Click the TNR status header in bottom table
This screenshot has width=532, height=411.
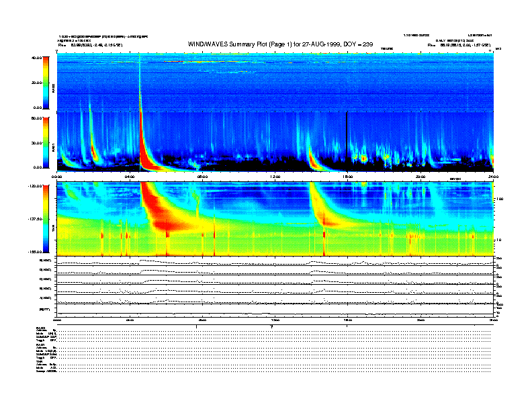pos(39,361)
